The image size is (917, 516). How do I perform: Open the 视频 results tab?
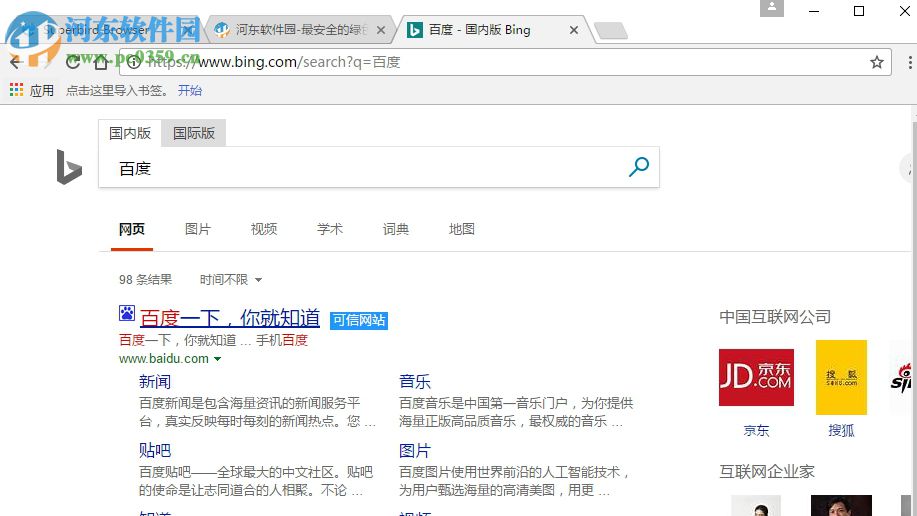[264, 229]
